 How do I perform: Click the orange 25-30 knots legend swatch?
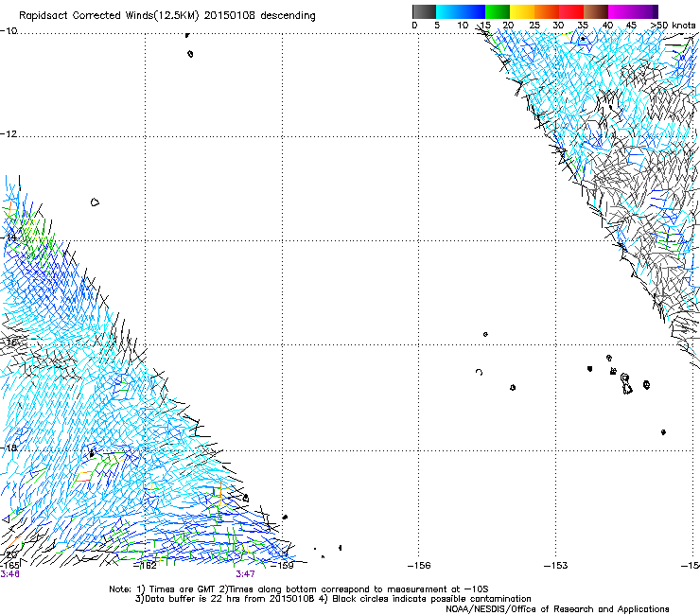(x=547, y=11)
